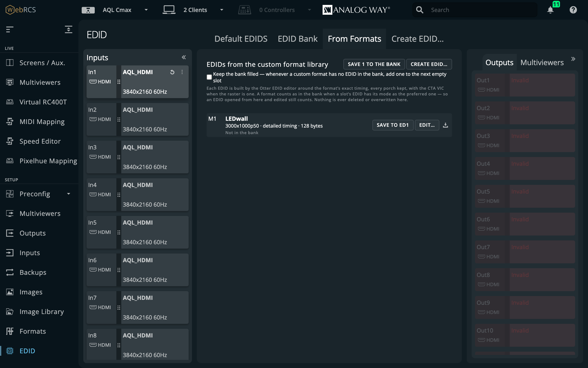
Task: Open the help question mark icon
Action: pyautogui.click(x=573, y=10)
